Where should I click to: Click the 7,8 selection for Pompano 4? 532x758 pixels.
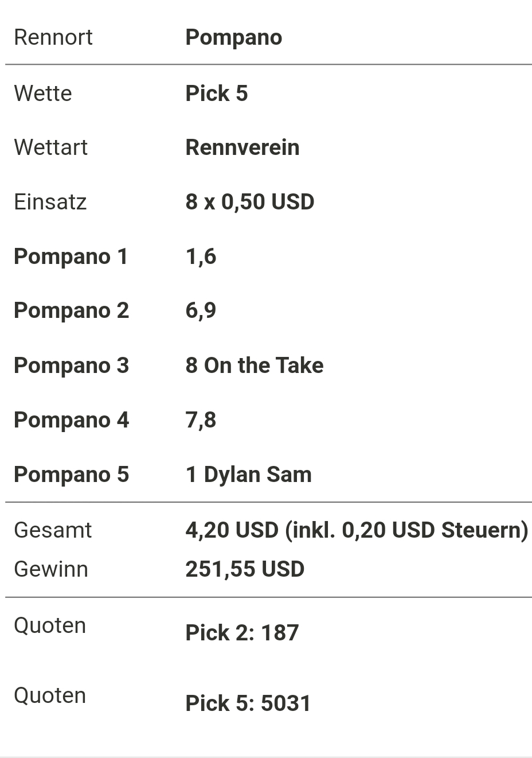[x=201, y=420]
